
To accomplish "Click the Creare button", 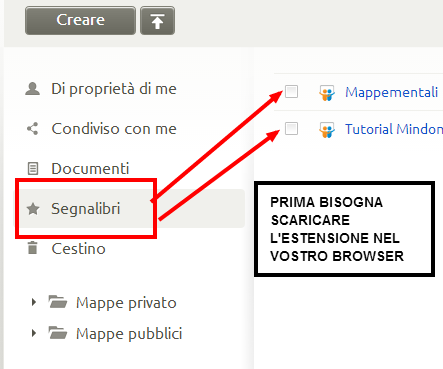I will (80, 20).
